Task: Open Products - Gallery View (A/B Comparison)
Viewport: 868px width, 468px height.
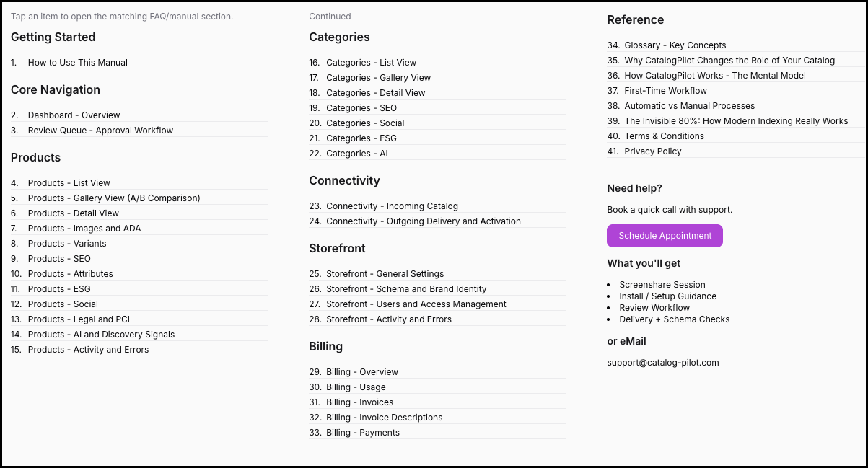Action: pos(114,198)
